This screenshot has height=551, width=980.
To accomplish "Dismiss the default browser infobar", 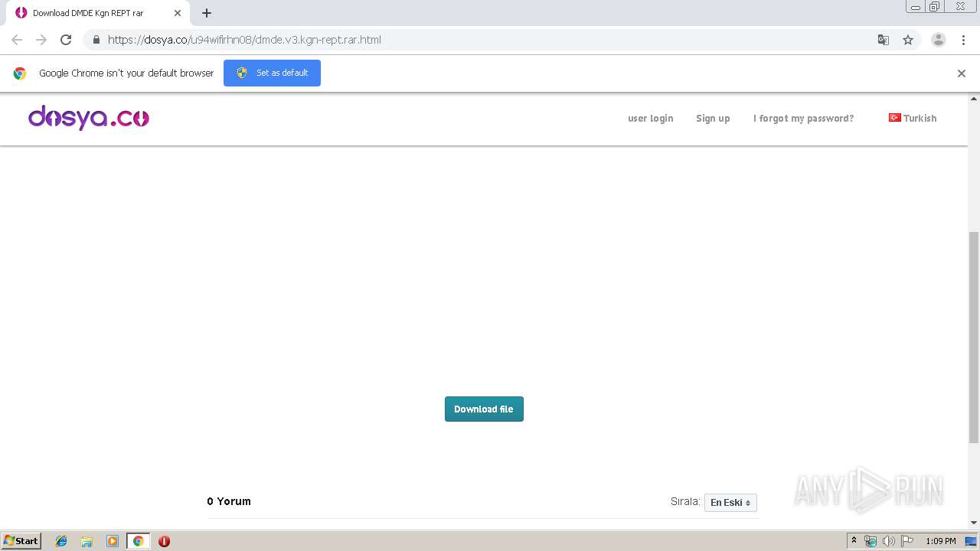I will [962, 73].
